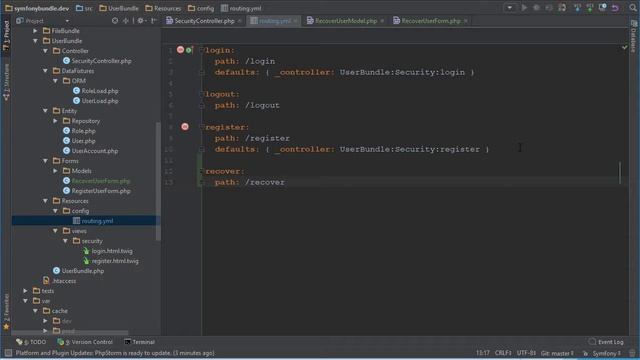Open the Terminal tool window

(x=140, y=342)
